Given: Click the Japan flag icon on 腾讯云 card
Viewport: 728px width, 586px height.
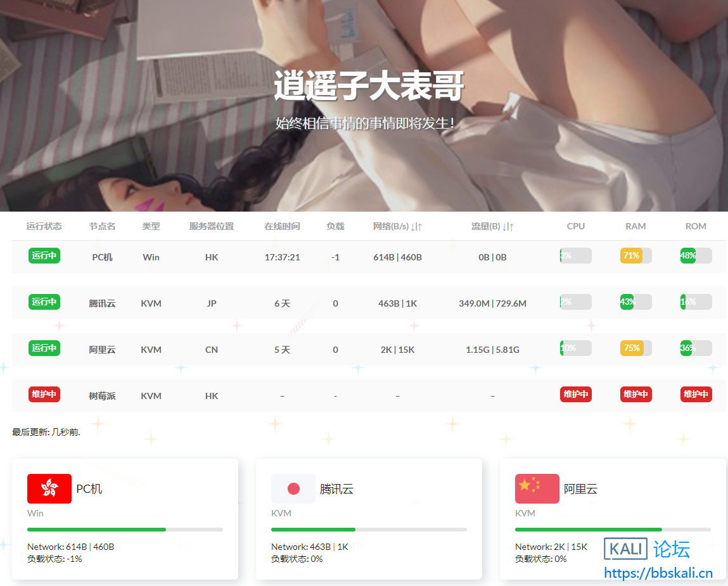Looking at the screenshot, I should point(293,488).
